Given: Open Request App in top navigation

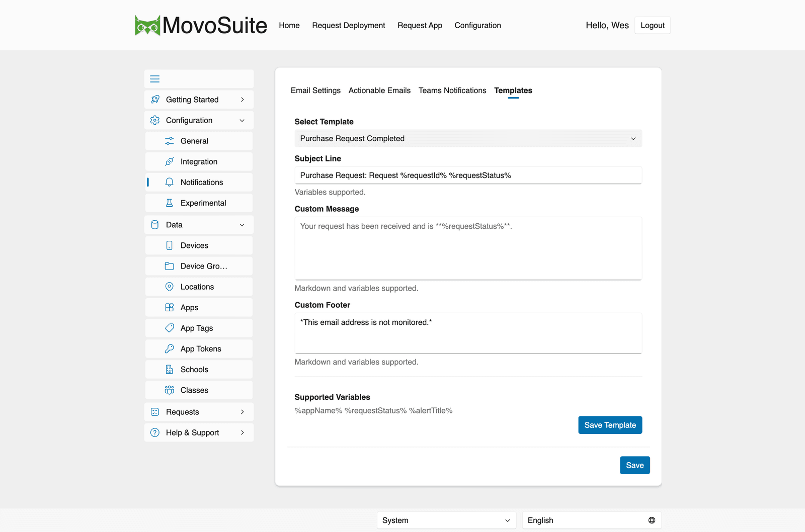Looking at the screenshot, I should [x=420, y=25].
